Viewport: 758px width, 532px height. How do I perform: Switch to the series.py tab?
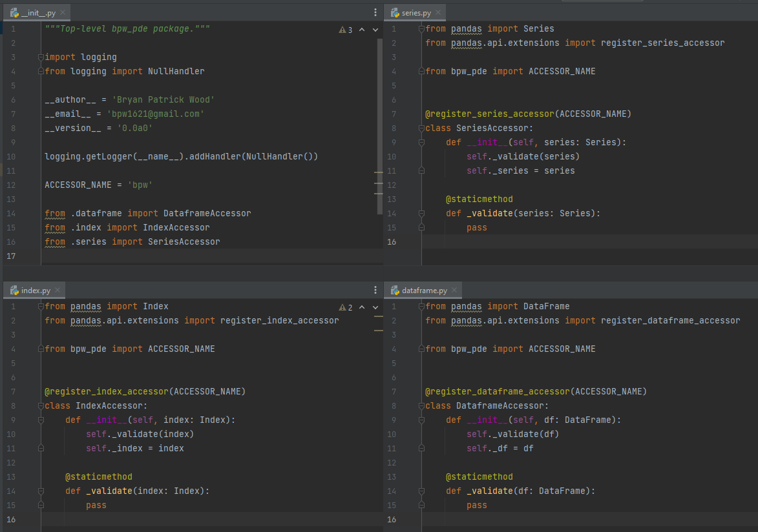point(416,13)
